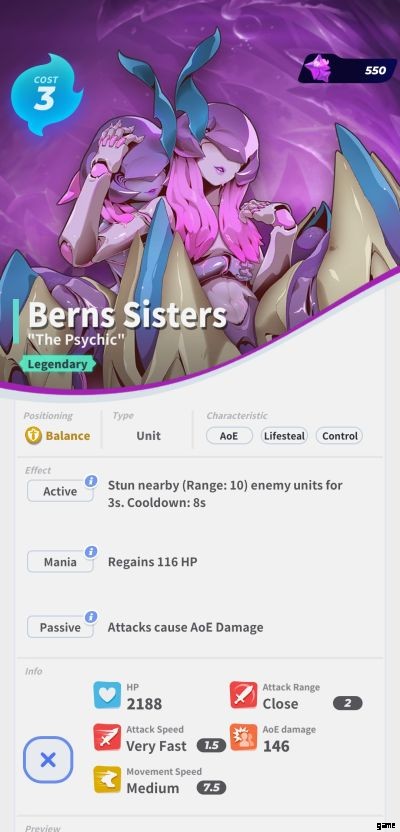Screen dimensions: 400x832
Task: Select the Lifesteal characteristic tag
Action: click(284, 436)
